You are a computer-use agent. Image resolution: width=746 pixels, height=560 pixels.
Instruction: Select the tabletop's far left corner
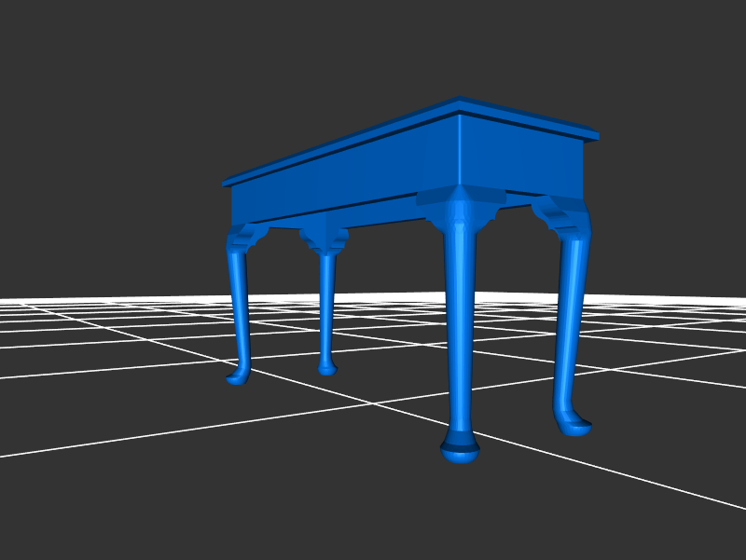(x=228, y=181)
